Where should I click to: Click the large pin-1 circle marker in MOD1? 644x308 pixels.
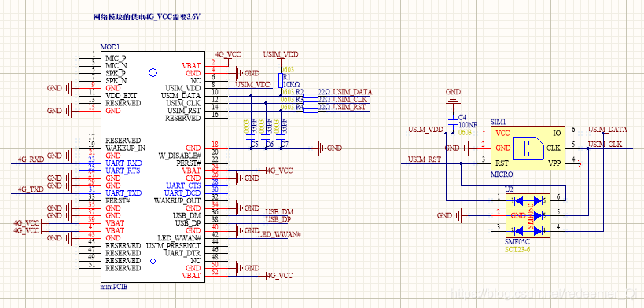point(153,73)
